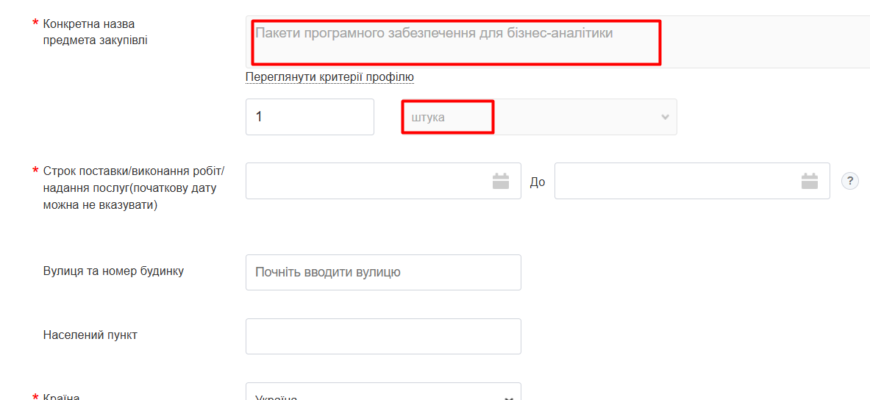Click the question mark help icon beside the date fields
The width and height of the screenshot is (870, 400).
click(x=849, y=181)
